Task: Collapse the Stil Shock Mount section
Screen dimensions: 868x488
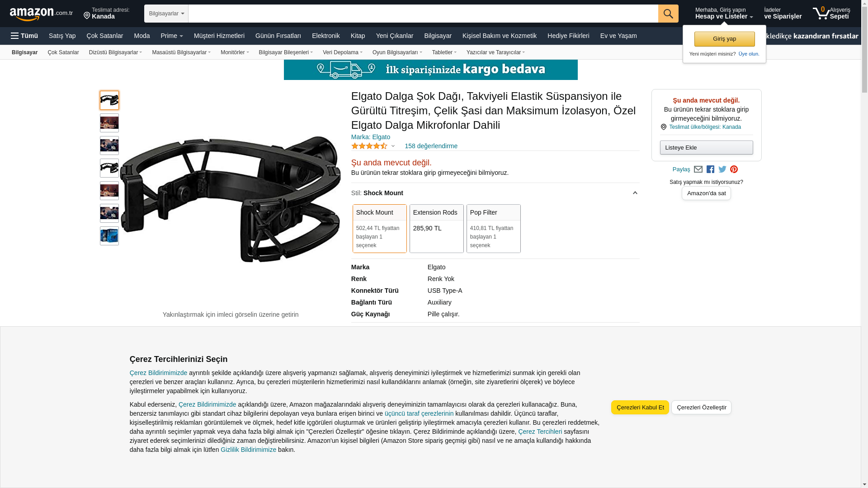Action: pyautogui.click(x=635, y=193)
